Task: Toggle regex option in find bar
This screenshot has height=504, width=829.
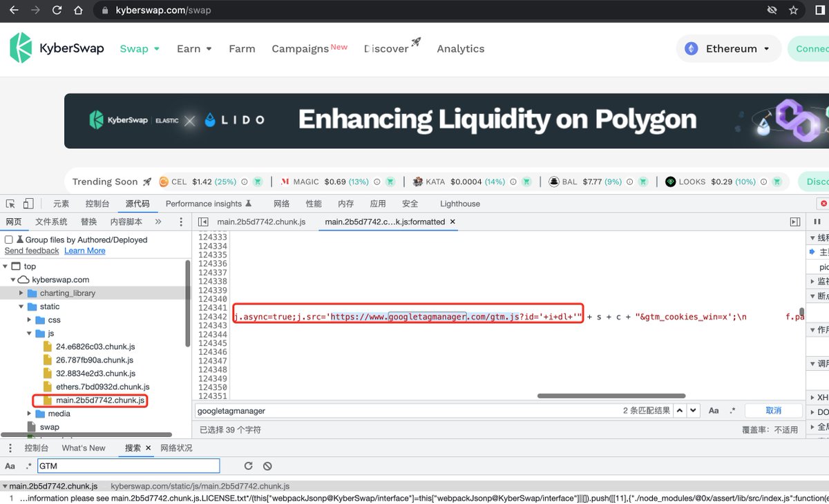Action: [x=732, y=410]
